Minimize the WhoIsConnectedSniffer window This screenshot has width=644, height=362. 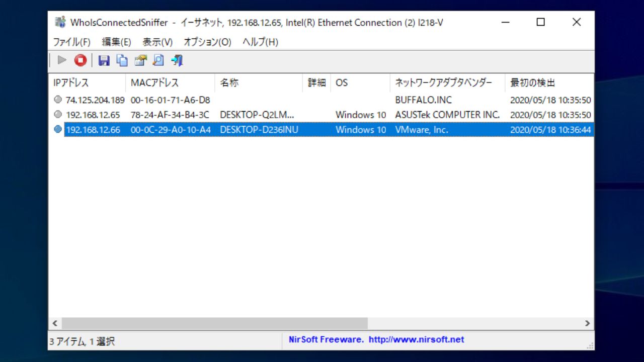click(506, 22)
